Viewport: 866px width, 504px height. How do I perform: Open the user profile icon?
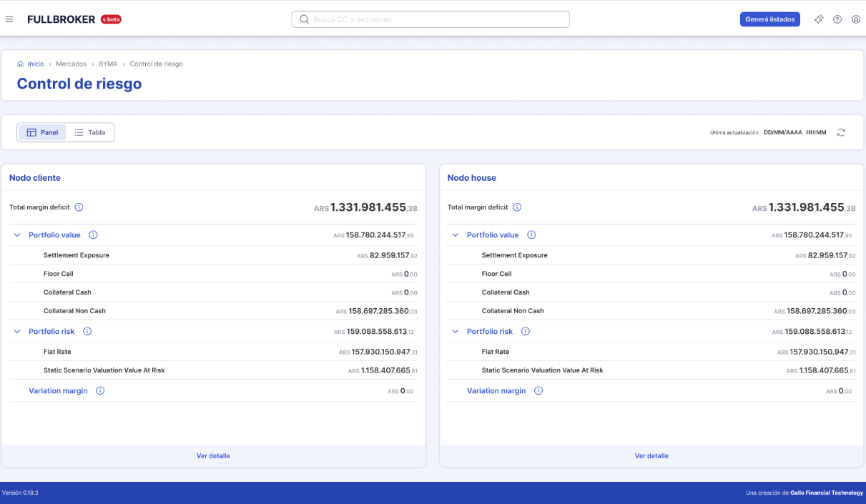coord(856,19)
